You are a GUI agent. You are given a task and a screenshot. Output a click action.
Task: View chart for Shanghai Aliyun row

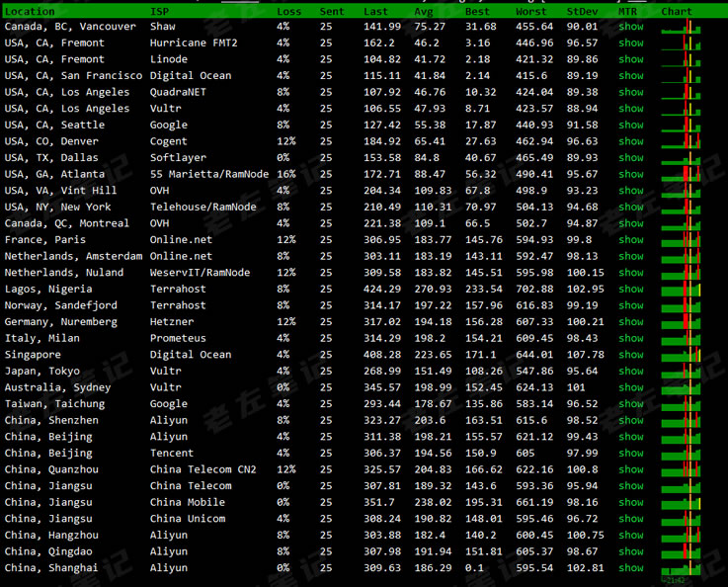[682, 568]
